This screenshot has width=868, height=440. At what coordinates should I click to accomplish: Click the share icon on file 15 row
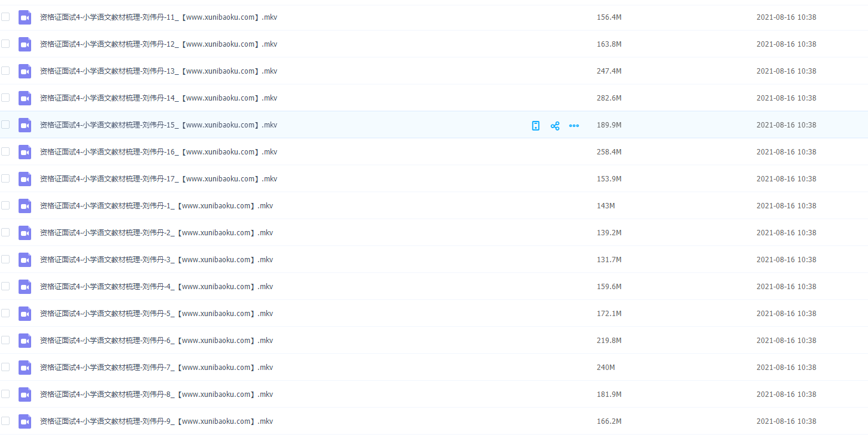(x=555, y=126)
